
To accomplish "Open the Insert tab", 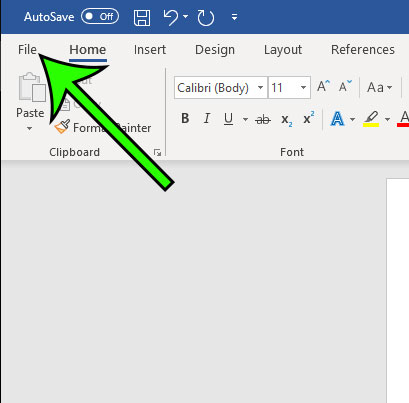I will 150,50.
